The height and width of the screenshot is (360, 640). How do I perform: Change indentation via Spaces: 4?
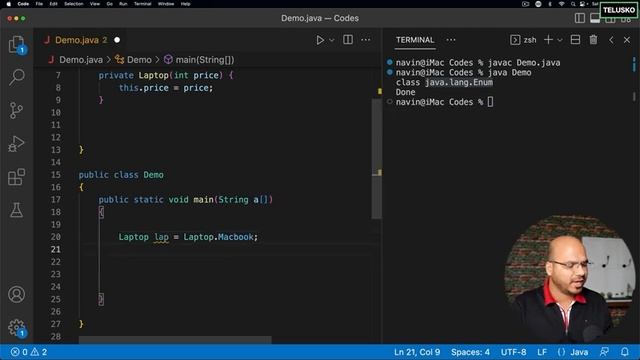click(x=470, y=352)
